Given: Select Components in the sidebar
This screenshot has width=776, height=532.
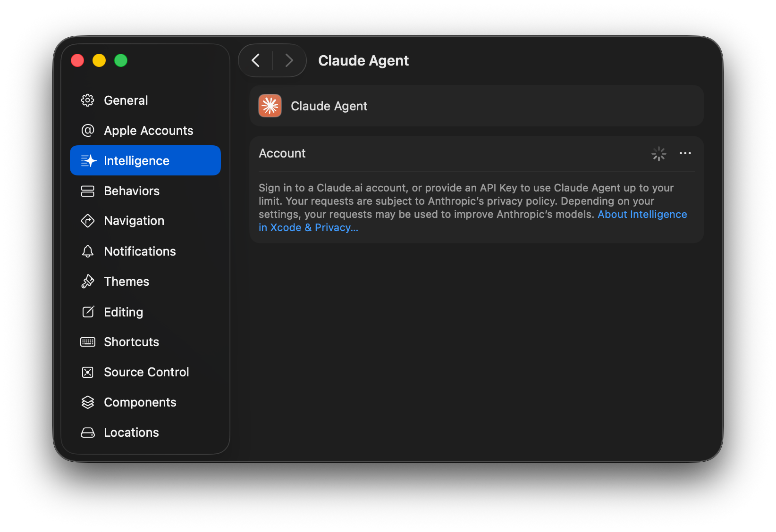Looking at the screenshot, I should click(145, 402).
